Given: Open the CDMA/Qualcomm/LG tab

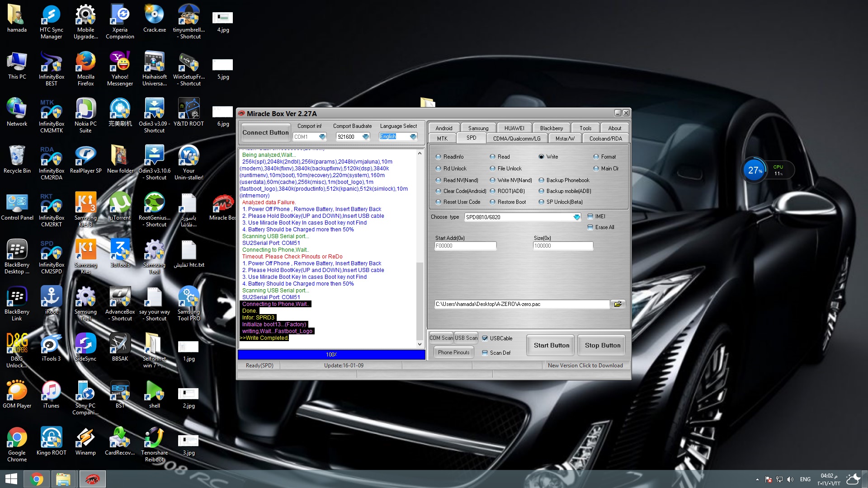Looking at the screenshot, I should click(517, 138).
